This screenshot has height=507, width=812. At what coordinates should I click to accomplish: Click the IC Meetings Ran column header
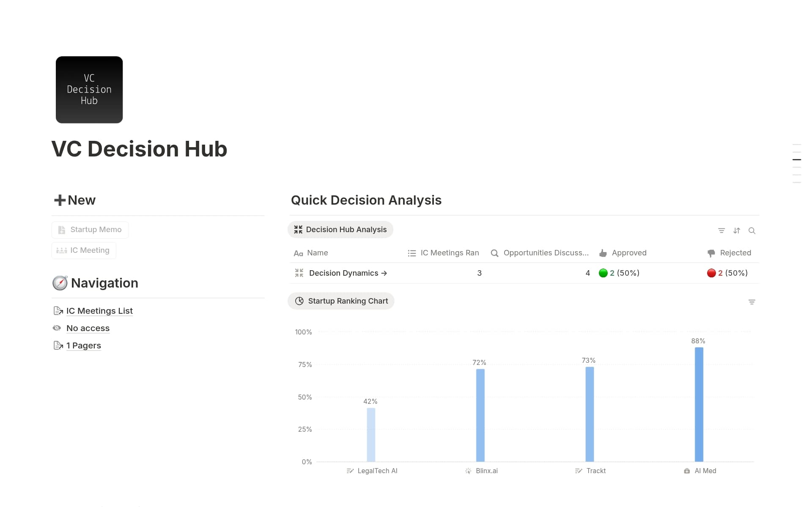tap(444, 253)
